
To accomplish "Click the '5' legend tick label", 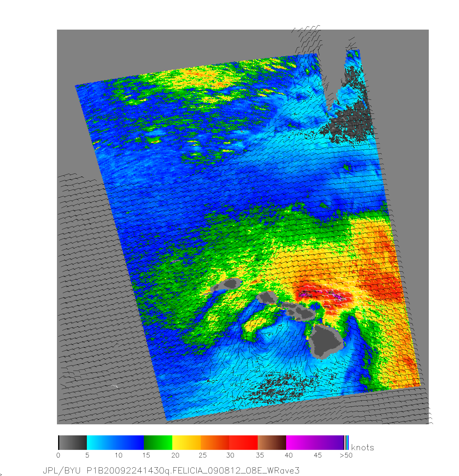I will tap(87, 455).
